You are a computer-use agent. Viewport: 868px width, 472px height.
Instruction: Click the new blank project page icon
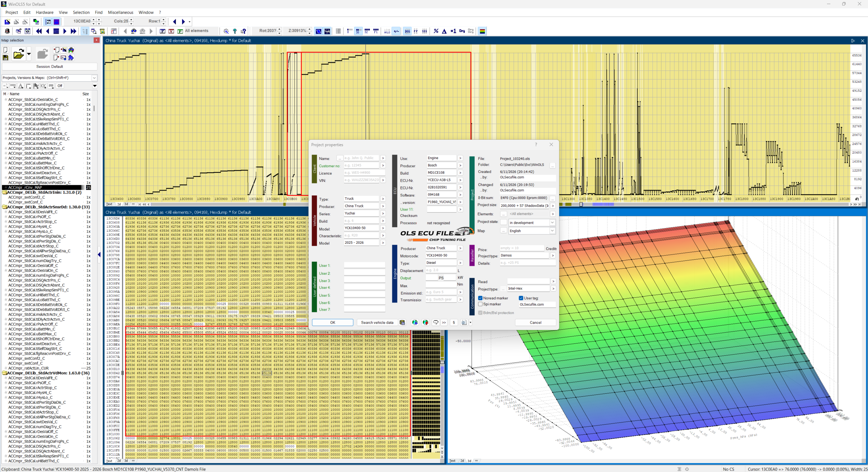click(x=5, y=50)
